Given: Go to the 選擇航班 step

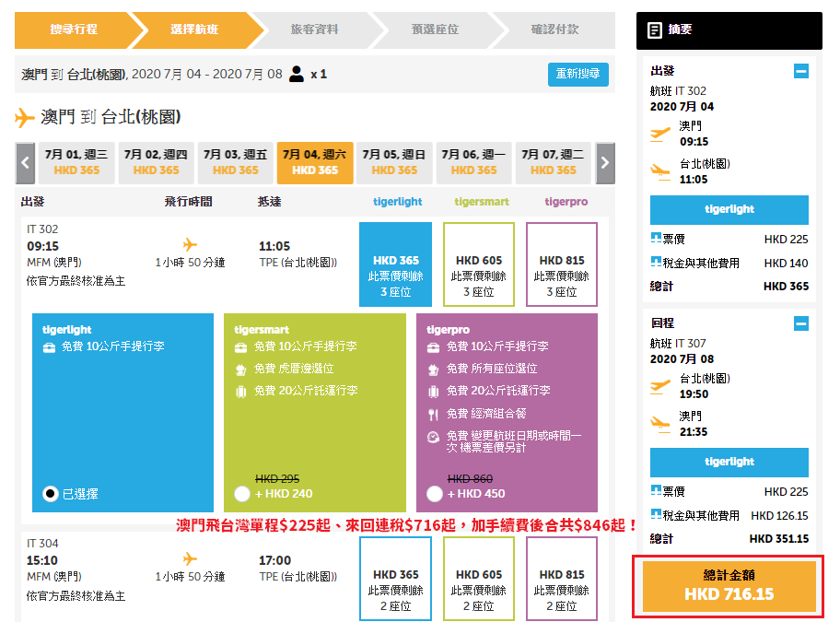Looking at the screenshot, I should click(194, 30).
